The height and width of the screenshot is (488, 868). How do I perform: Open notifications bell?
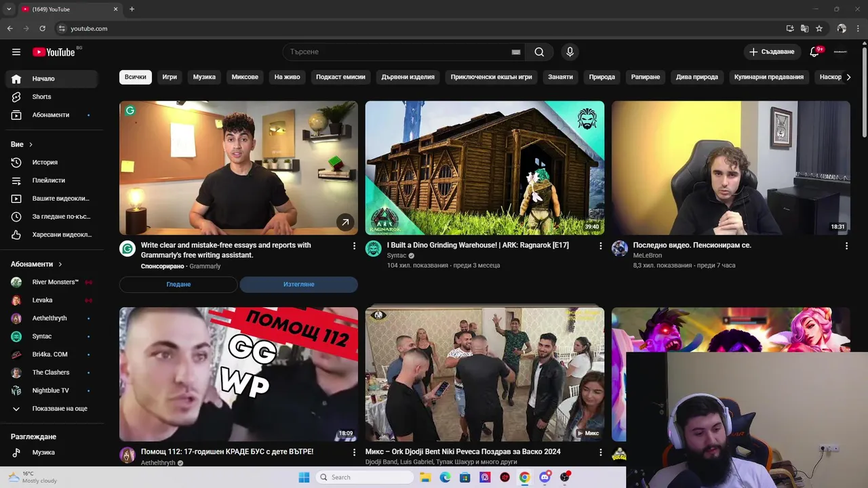814,52
